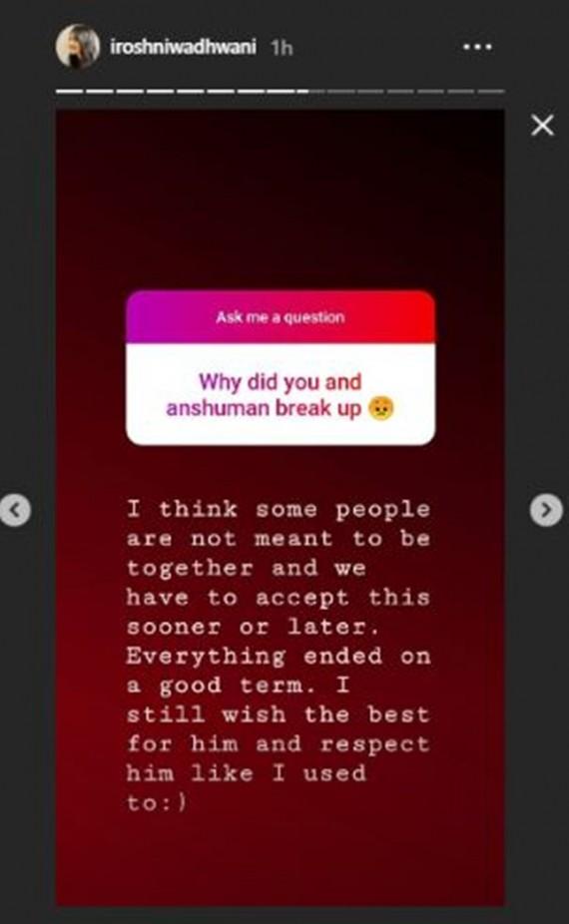
Task: Go to the previous story with left arrow
Action: coord(15,510)
